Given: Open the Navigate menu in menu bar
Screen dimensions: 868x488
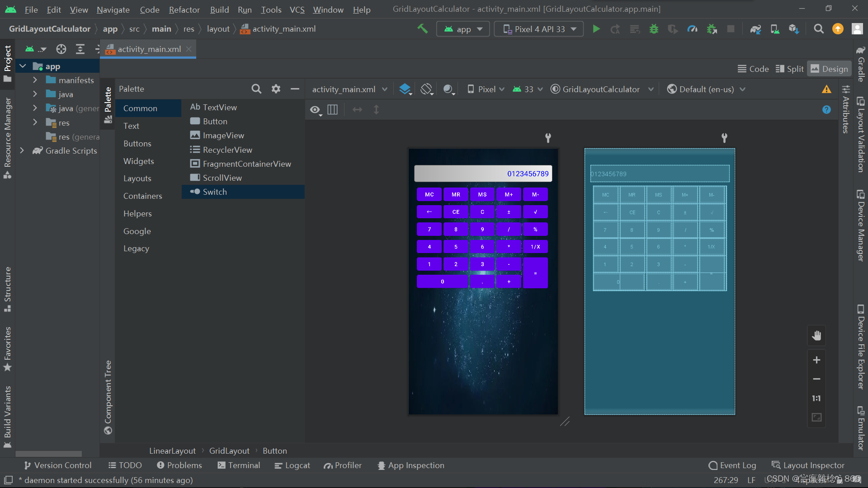Looking at the screenshot, I should pos(114,8).
